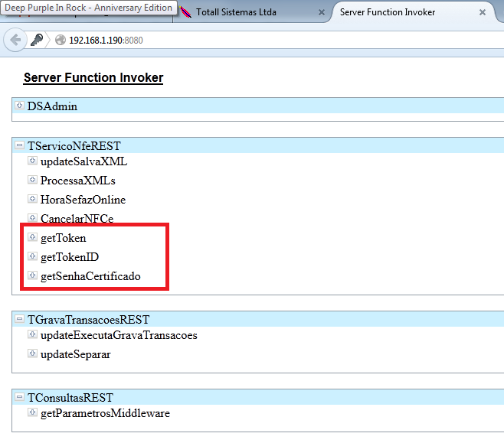Expand the getSenhaCertificado function

(32, 275)
